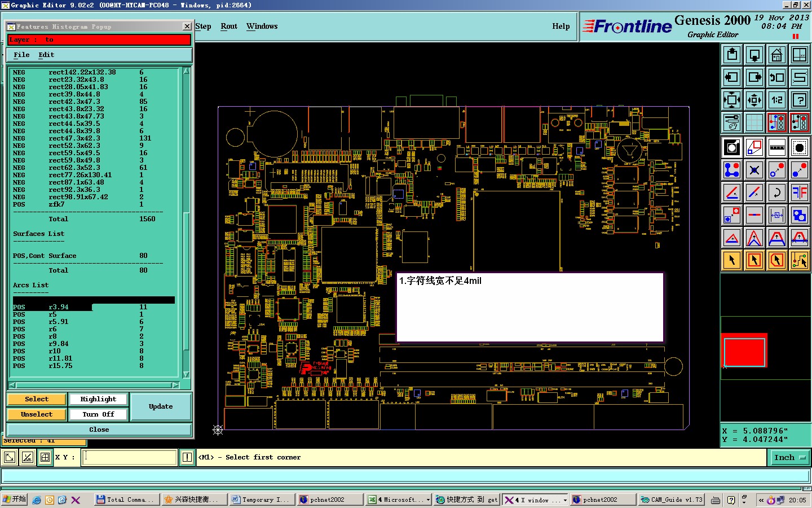Click the dimension measure icon with number
812x508 pixels.
tap(777, 215)
